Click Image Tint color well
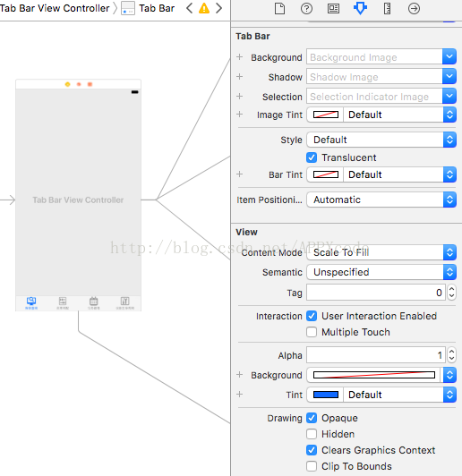Viewport: 462px width, 476px height. click(x=326, y=115)
